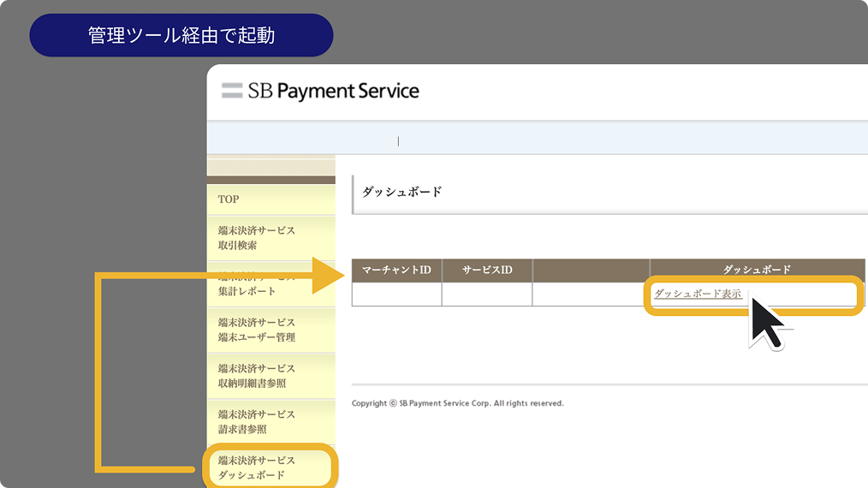Click the 管理ツール経由で起動 banner label
The height and width of the screenshot is (488, 868).
(x=181, y=36)
